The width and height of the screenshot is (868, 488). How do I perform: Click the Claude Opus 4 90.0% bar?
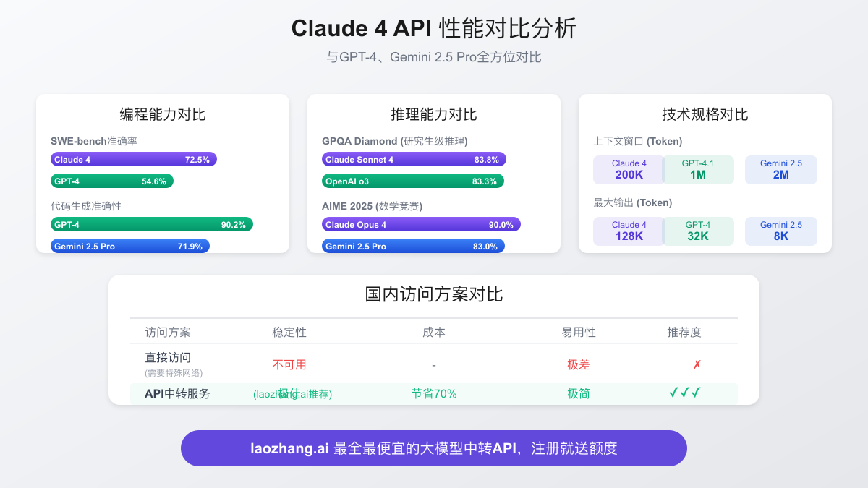(x=421, y=225)
